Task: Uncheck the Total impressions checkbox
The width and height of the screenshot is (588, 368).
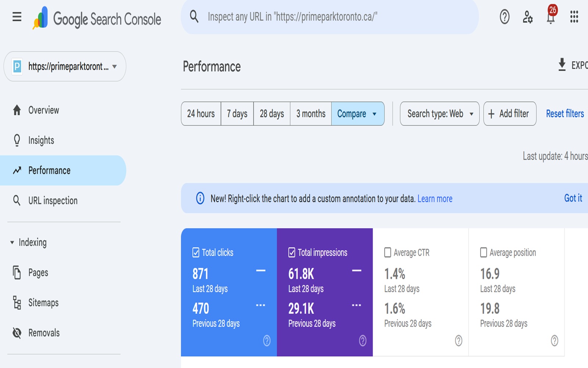Action: 292,252
